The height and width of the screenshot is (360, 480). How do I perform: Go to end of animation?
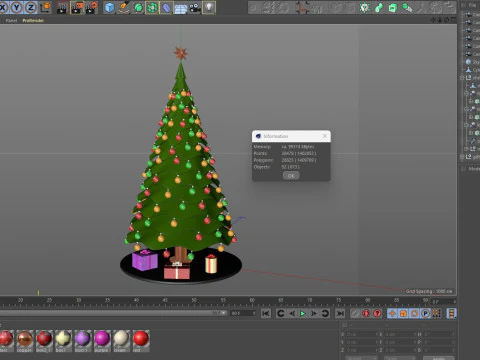340,313
